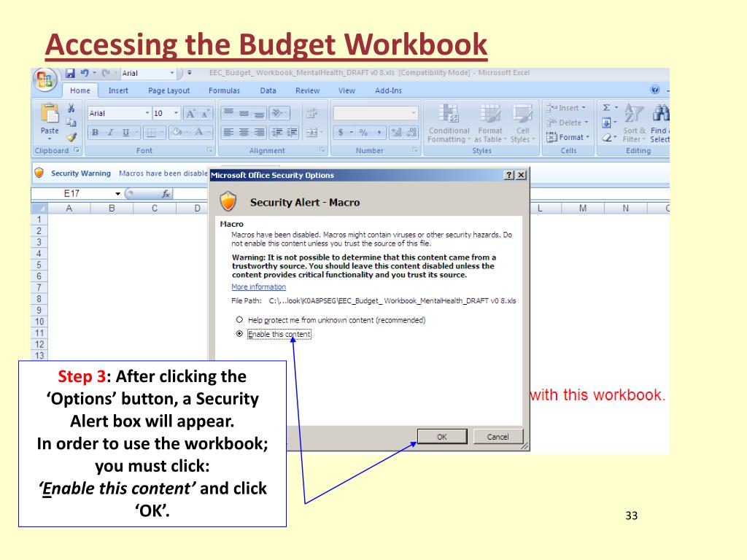Open the View tab
747x560 pixels.
pyautogui.click(x=347, y=90)
